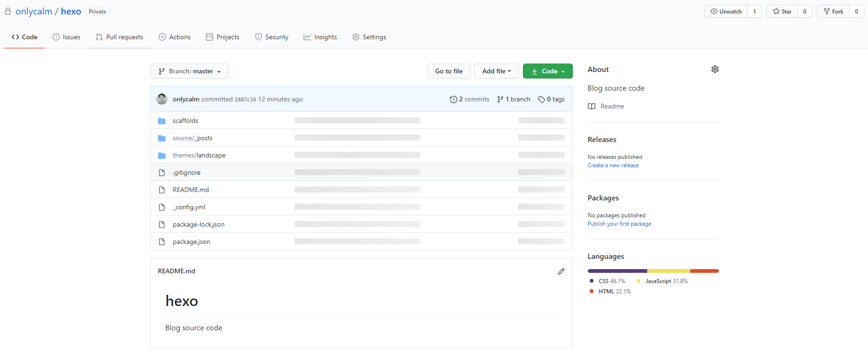
Task: Open the scaffolds folder icon
Action: click(162, 121)
